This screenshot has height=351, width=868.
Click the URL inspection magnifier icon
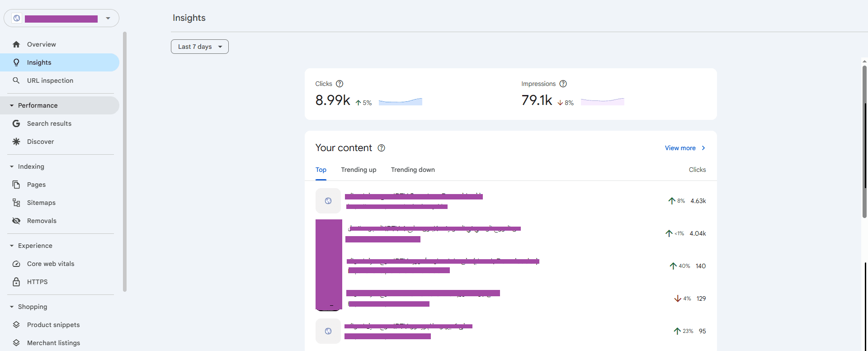pos(16,81)
